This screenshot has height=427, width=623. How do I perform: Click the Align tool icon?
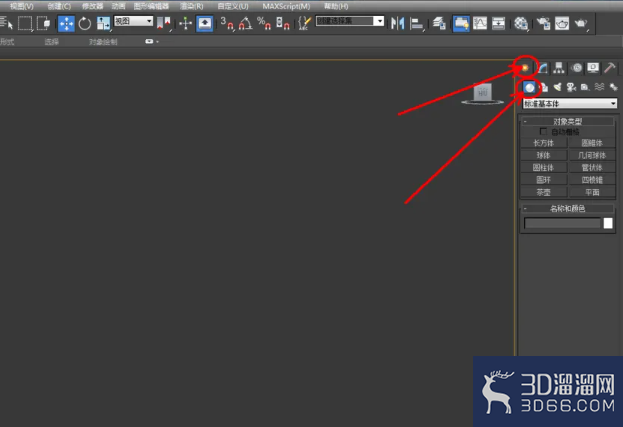click(x=416, y=23)
